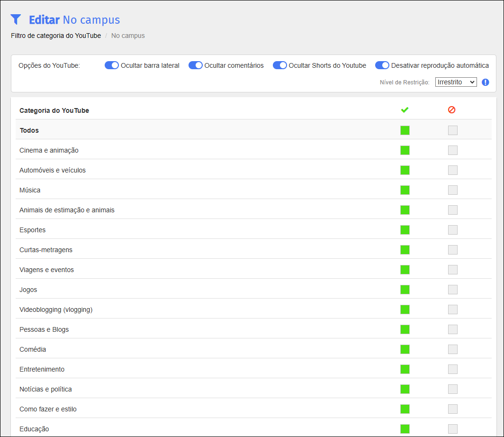Click the Educação category label
Screen dimensions: 504x437
34,429
